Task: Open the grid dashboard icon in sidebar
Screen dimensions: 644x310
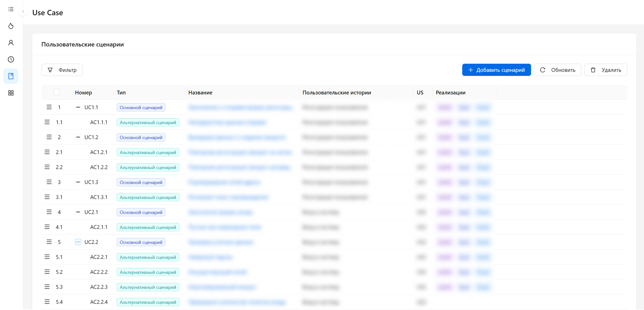Action: click(11, 93)
